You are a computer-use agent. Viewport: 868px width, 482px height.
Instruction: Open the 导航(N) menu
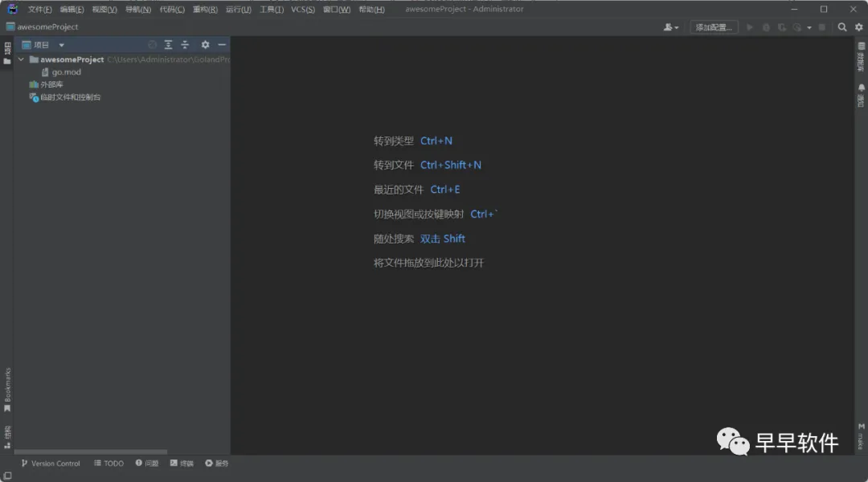coord(138,10)
